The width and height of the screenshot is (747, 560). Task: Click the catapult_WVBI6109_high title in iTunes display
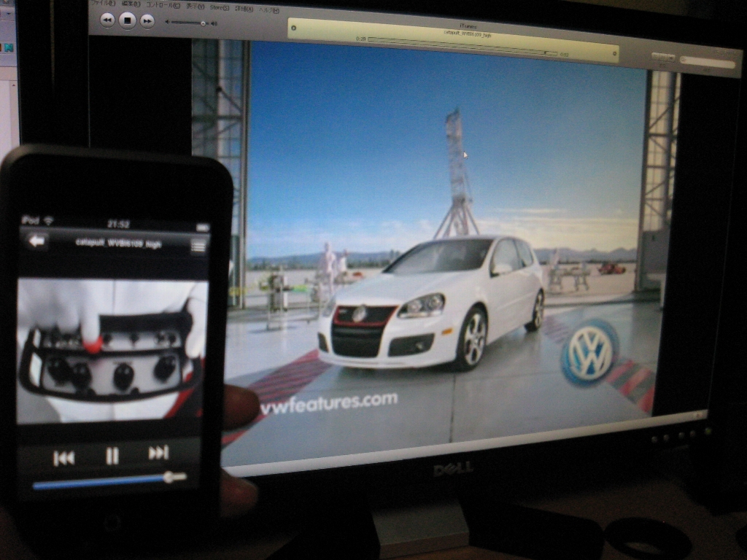point(468,34)
